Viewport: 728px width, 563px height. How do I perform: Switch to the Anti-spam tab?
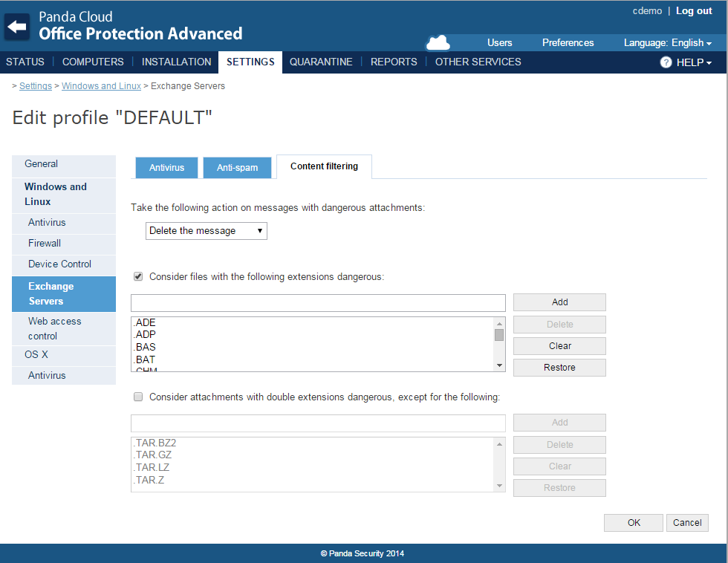pos(237,168)
